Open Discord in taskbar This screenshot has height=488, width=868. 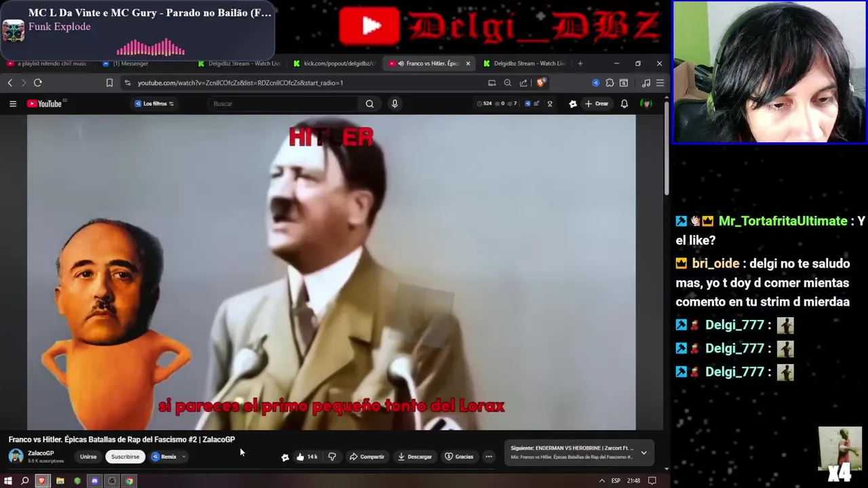click(x=94, y=481)
